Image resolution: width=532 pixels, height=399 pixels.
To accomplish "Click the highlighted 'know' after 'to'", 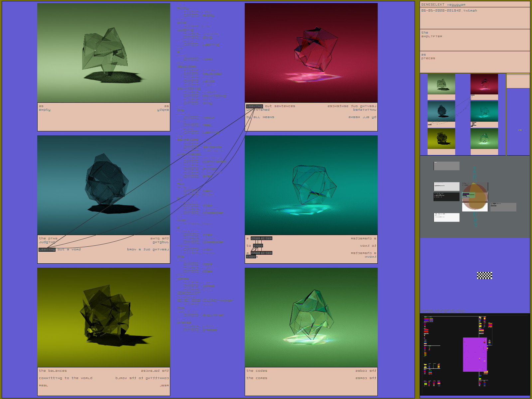I will click(x=258, y=246).
